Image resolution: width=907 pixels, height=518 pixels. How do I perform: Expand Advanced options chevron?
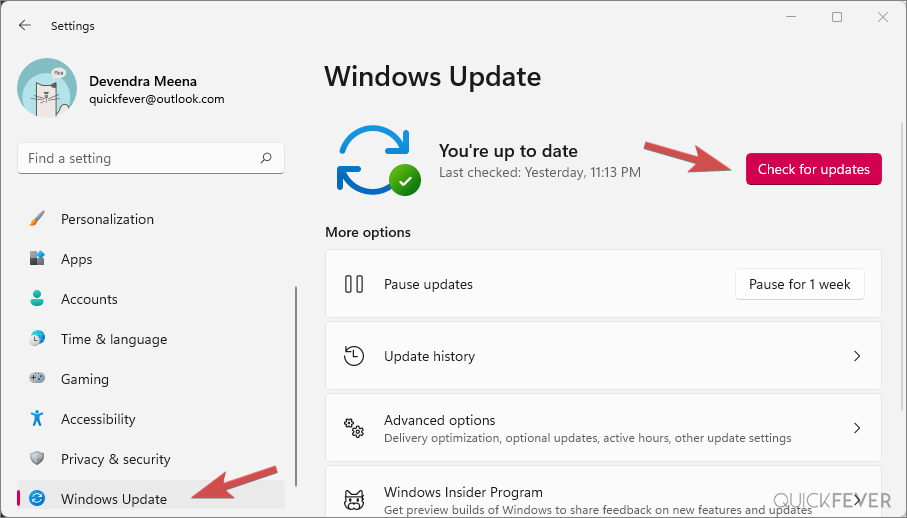coord(857,428)
